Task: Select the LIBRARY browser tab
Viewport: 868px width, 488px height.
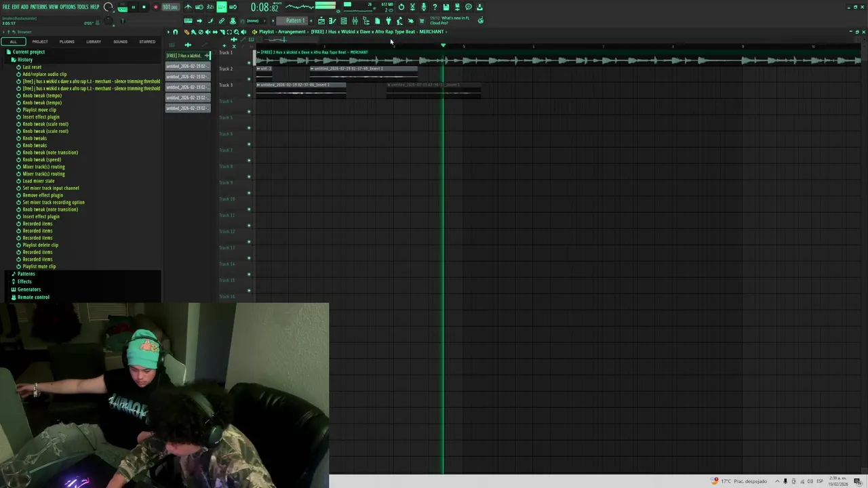Action: [94, 42]
